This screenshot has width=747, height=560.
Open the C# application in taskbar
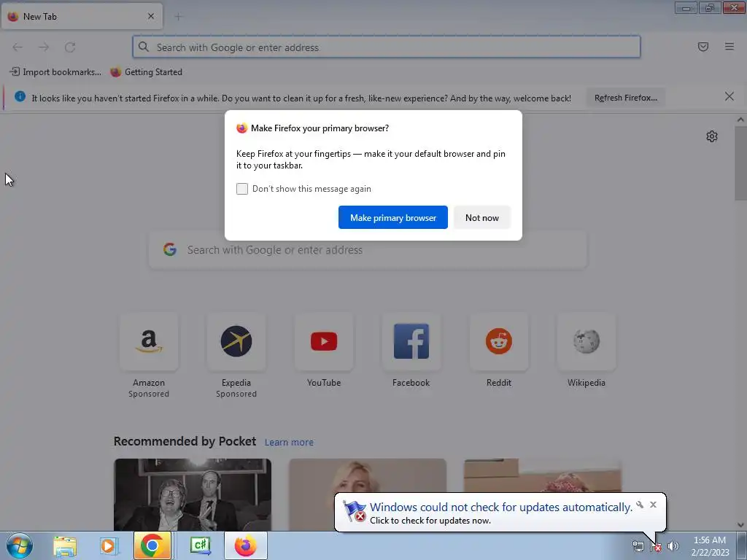(x=200, y=545)
